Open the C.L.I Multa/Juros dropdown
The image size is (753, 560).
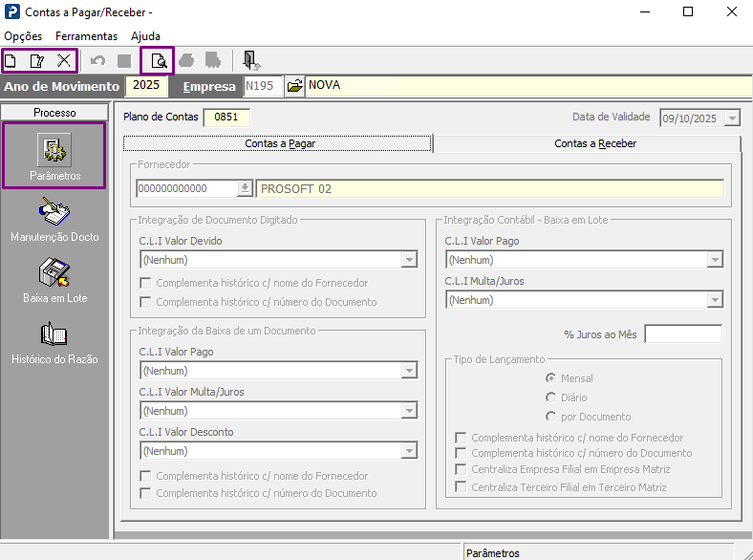[x=714, y=300]
